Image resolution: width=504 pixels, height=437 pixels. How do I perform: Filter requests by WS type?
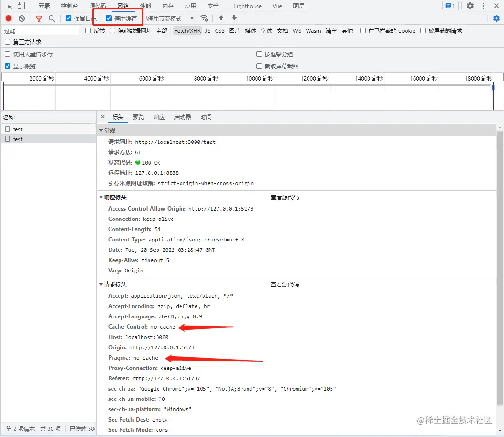point(297,30)
